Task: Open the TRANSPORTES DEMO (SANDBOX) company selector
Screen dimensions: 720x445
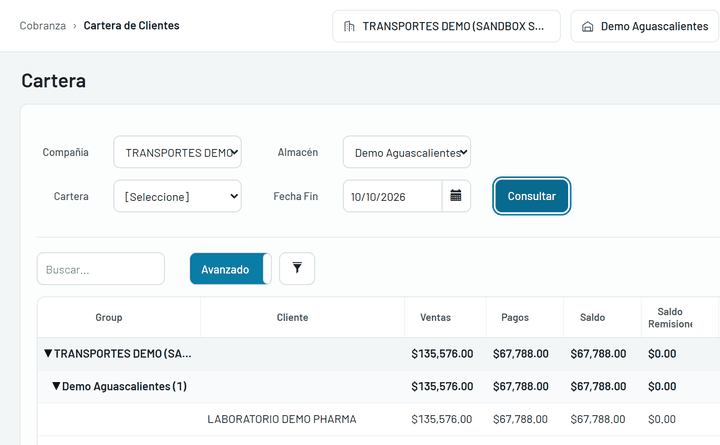Action: point(446,26)
